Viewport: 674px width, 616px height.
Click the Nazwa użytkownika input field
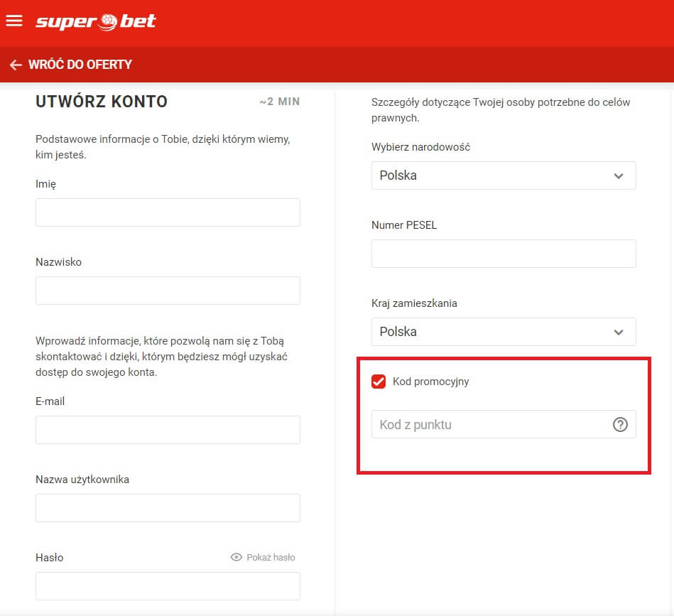(168, 508)
